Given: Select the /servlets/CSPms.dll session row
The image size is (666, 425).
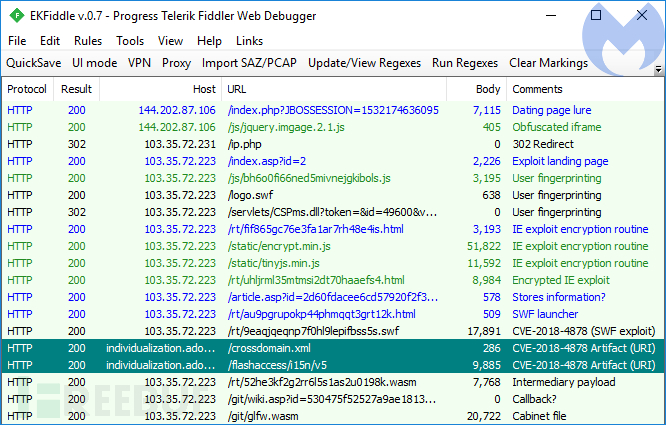Looking at the screenshot, I should click(x=333, y=212).
